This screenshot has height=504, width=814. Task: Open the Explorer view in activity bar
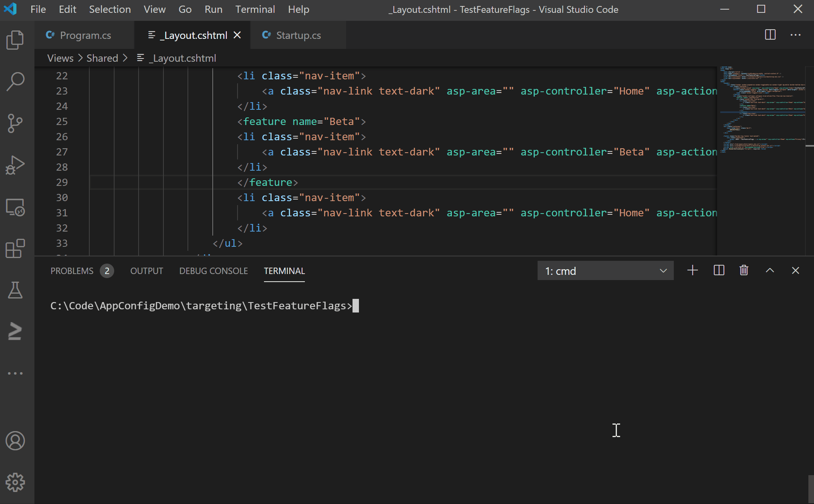[15, 40]
